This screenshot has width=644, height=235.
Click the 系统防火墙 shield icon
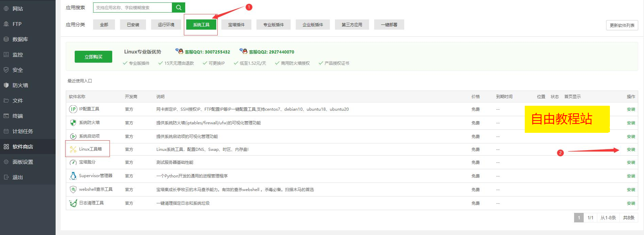point(73,123)
